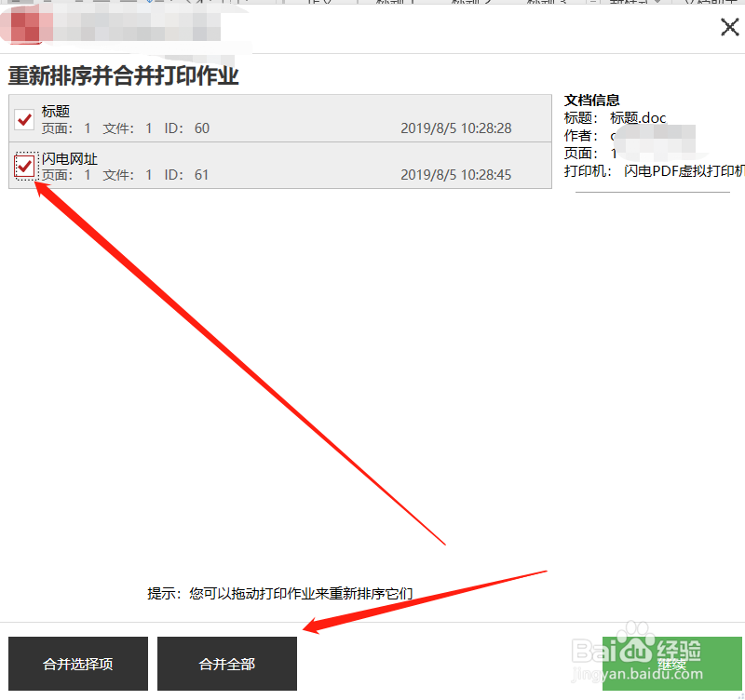
Task: Click the 重新排序并合并打印作业 heading
Action: 124,76
